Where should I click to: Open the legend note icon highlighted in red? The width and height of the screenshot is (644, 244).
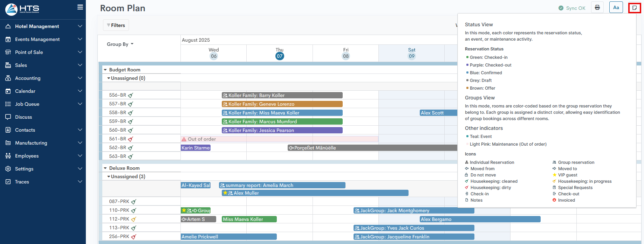[634, 8]
